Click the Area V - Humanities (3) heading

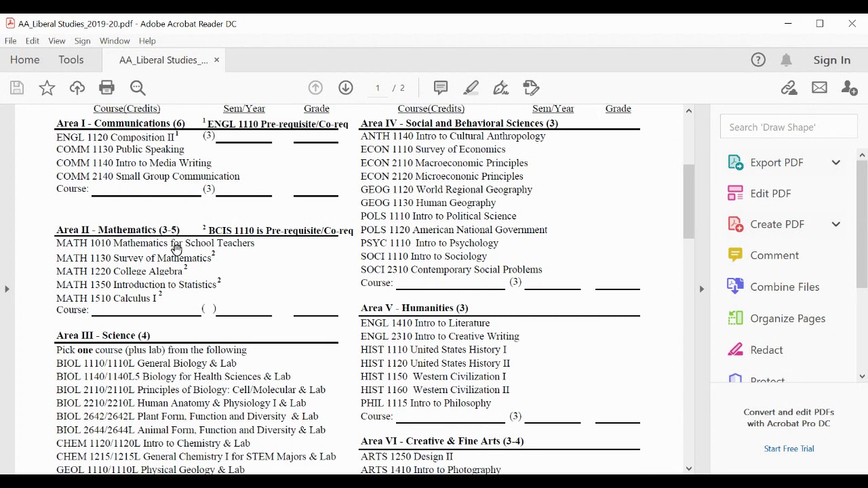click(414, 308)
